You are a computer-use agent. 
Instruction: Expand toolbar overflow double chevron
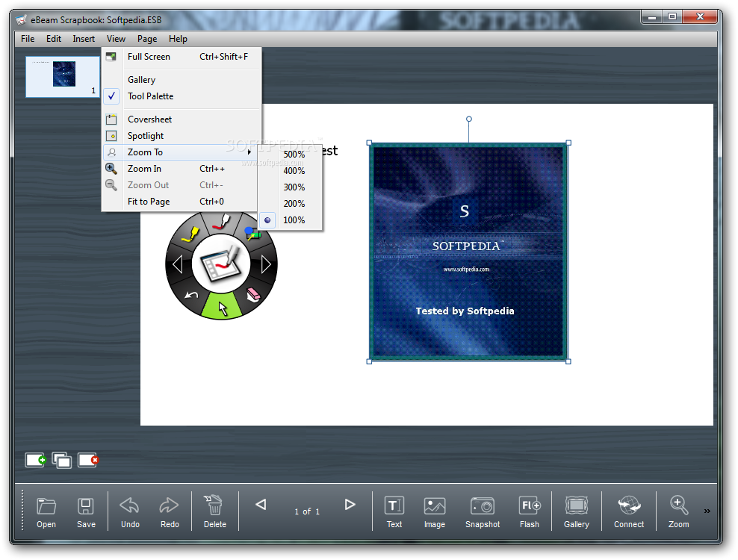coord(707,511)
